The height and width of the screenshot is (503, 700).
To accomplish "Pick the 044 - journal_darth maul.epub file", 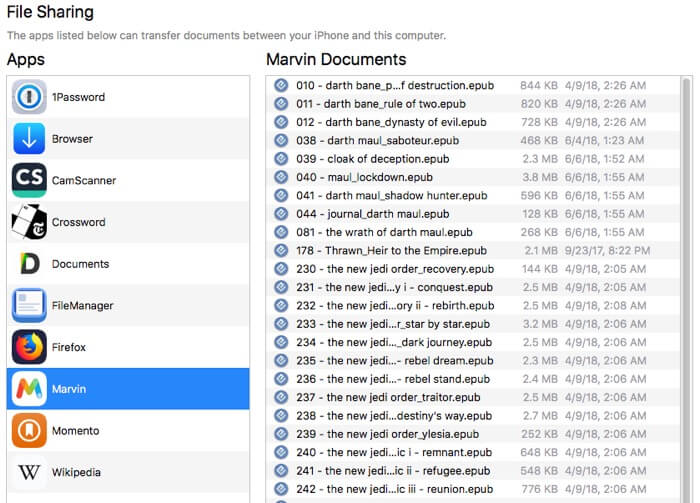I will pos(372,214).
